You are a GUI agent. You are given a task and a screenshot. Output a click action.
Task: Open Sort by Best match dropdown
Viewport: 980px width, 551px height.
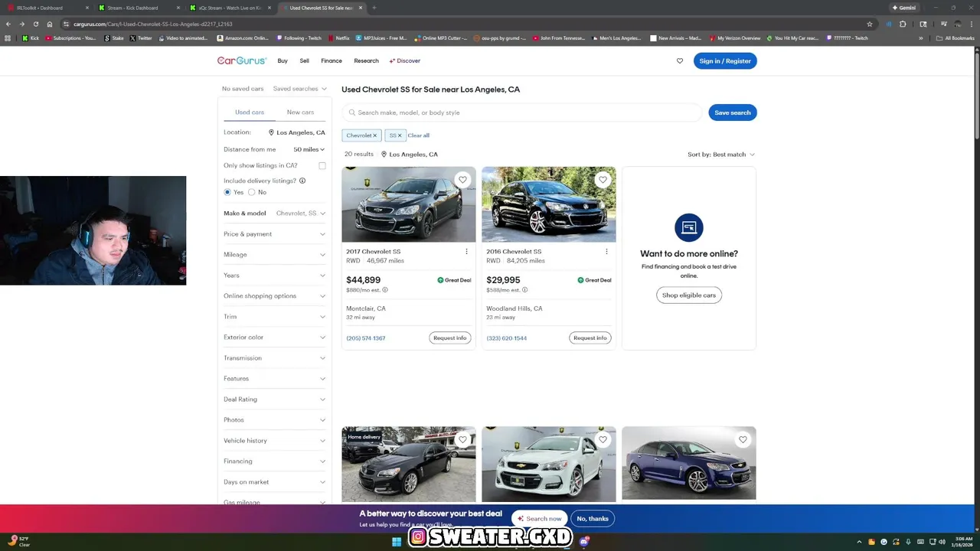click(x=721, y=155)
